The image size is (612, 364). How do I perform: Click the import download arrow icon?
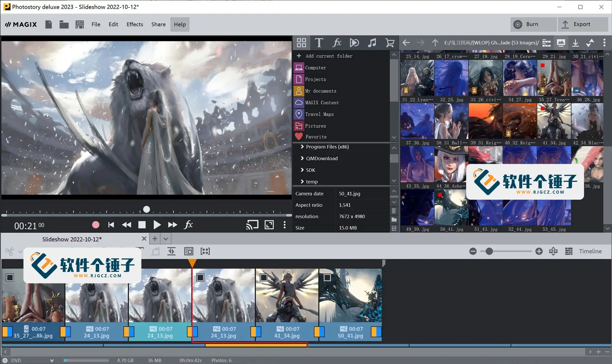(x=575, y=42)
